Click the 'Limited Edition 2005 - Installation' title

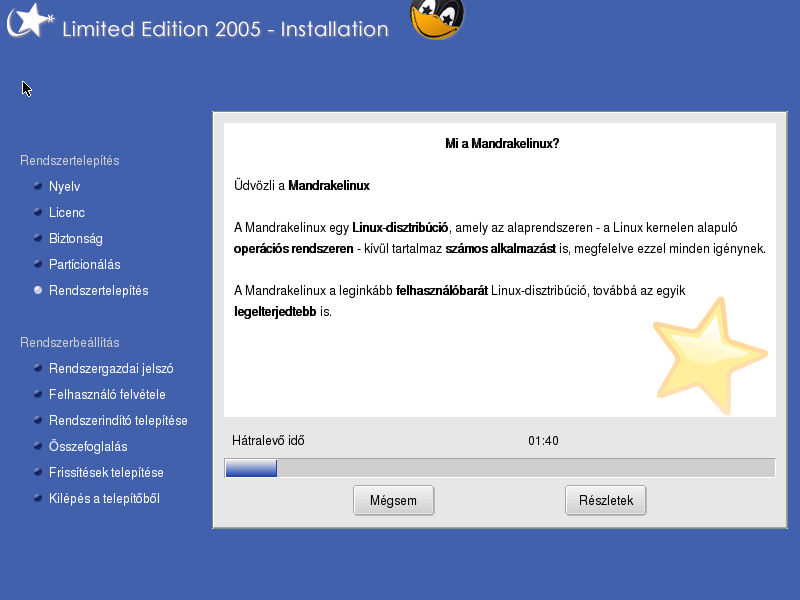pyautogui.click(x=226, y=29)
